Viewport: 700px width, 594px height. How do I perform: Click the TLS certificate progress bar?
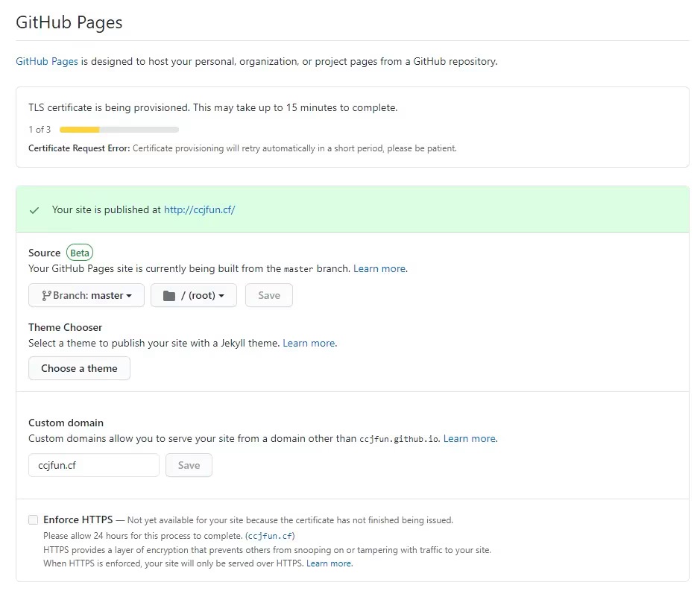(119, 130)
